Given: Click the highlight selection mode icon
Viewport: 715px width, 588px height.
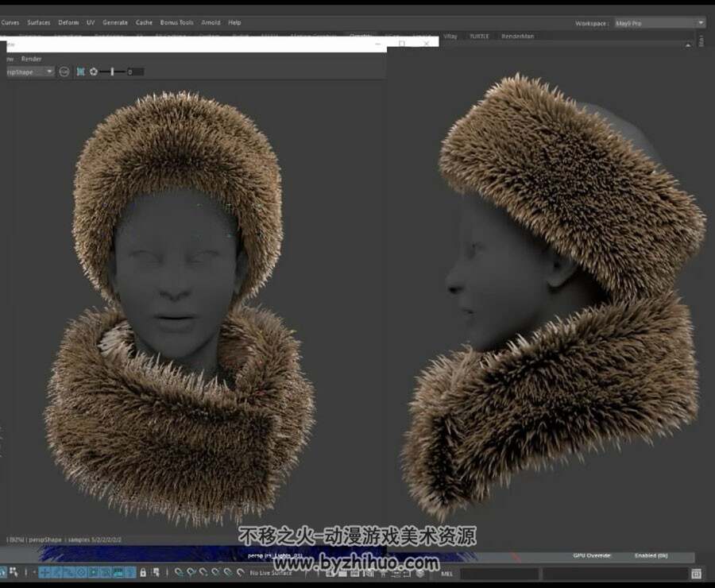Looking at the screenshot, I should tap(156, 572).
